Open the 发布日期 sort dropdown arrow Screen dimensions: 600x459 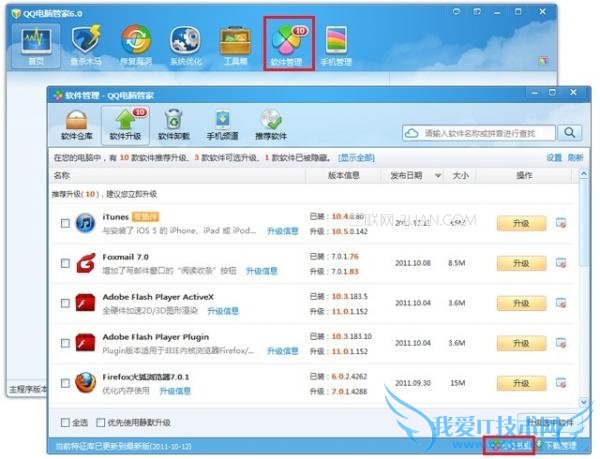click(x=438, y=176)
